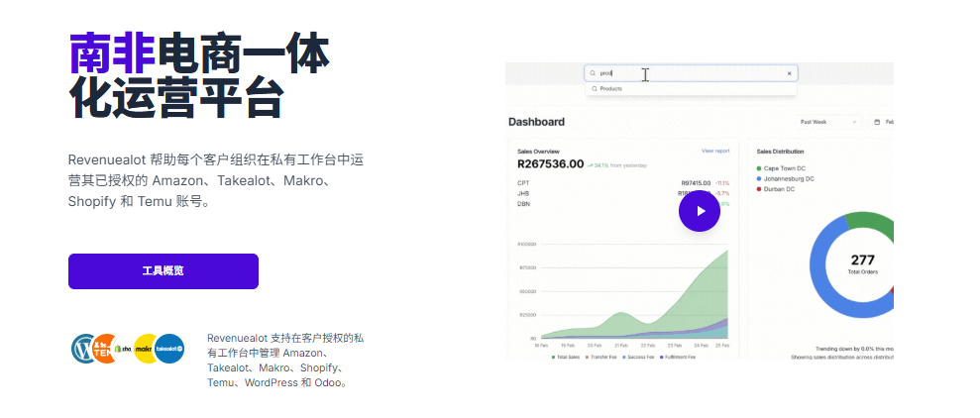Click the -11.1% change value
The height and width of the screenshot is (418, 980).
[722, 183]
